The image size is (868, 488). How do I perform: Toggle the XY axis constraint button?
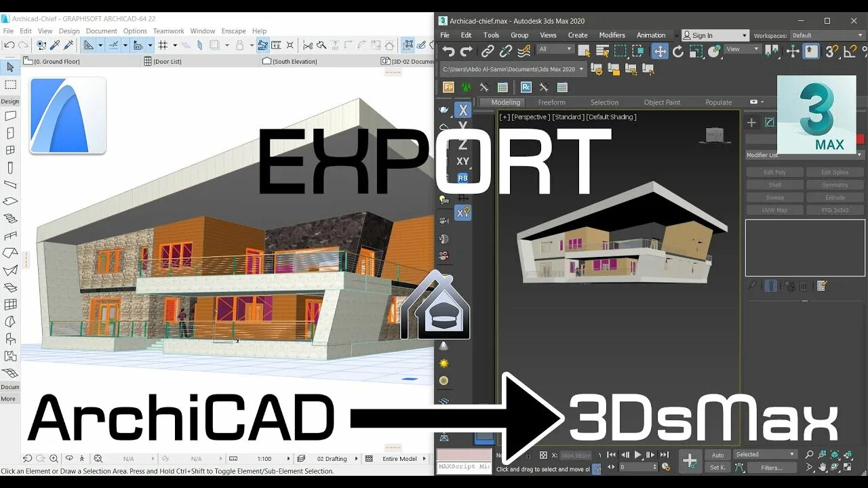(x=462, y=161)
